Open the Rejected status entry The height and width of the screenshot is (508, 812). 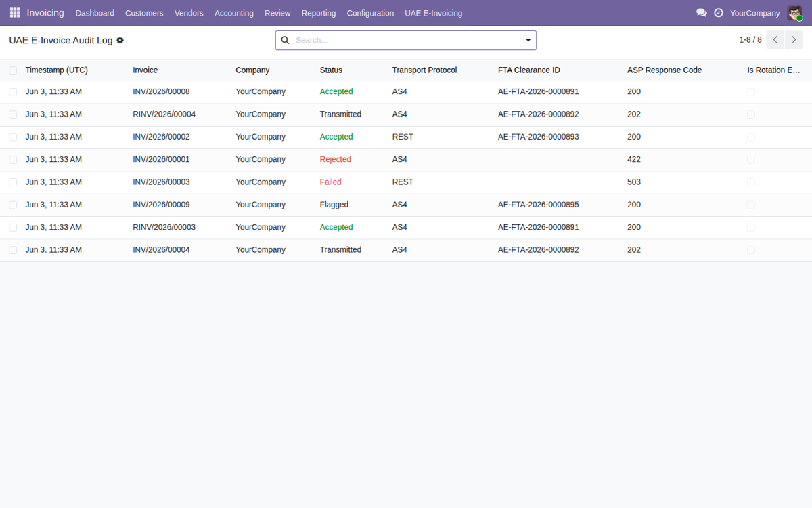pos(336,160)
